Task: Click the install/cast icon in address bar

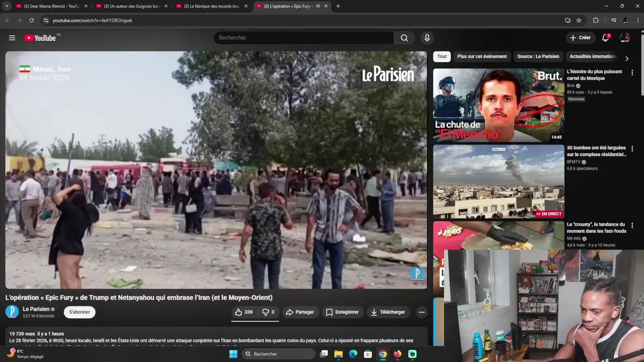Action: pyautogui.click(x=568, y=21)
